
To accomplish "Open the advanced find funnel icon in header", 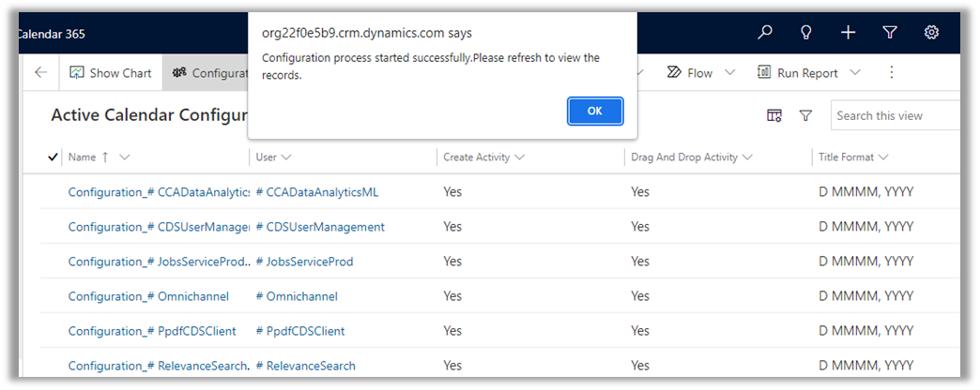I will pos(890,33).
